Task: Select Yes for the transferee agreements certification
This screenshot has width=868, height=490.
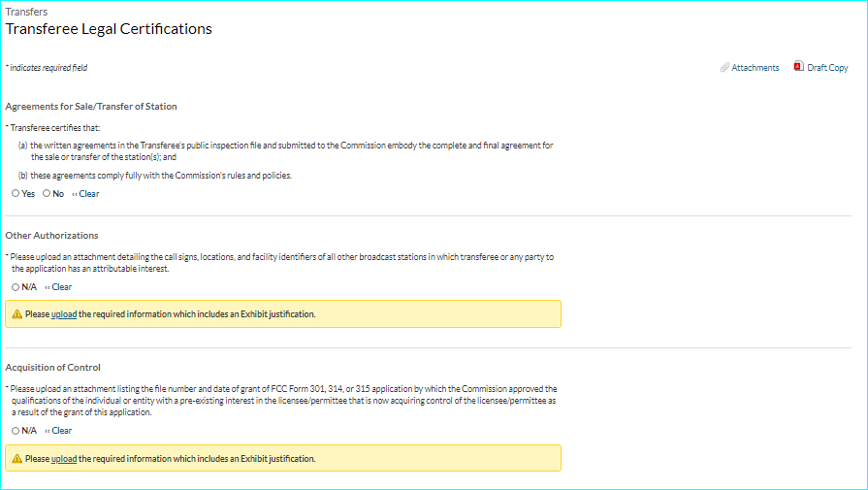Action: 16,194
